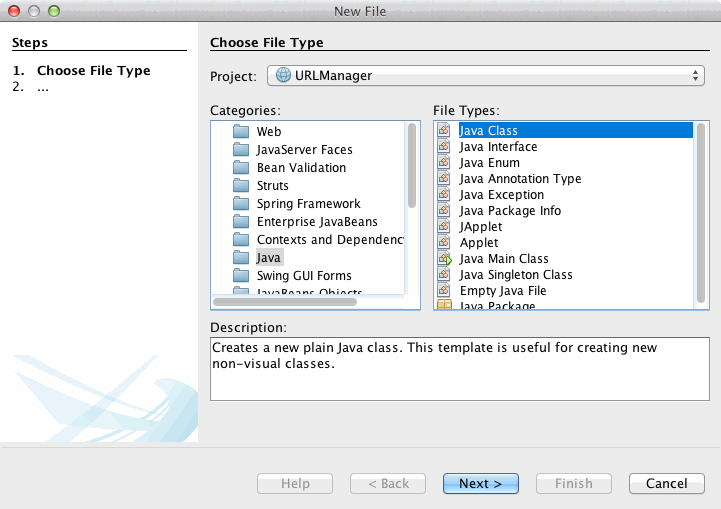Select the Bean Validation category

(301, 168)
